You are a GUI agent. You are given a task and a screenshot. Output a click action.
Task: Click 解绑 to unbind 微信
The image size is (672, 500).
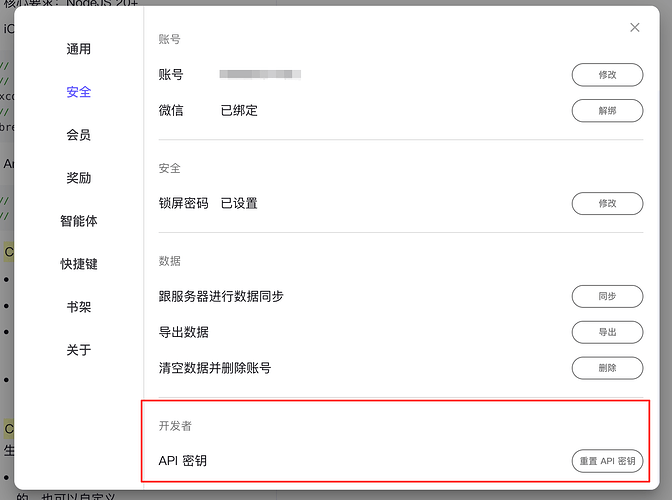(607, 111)
